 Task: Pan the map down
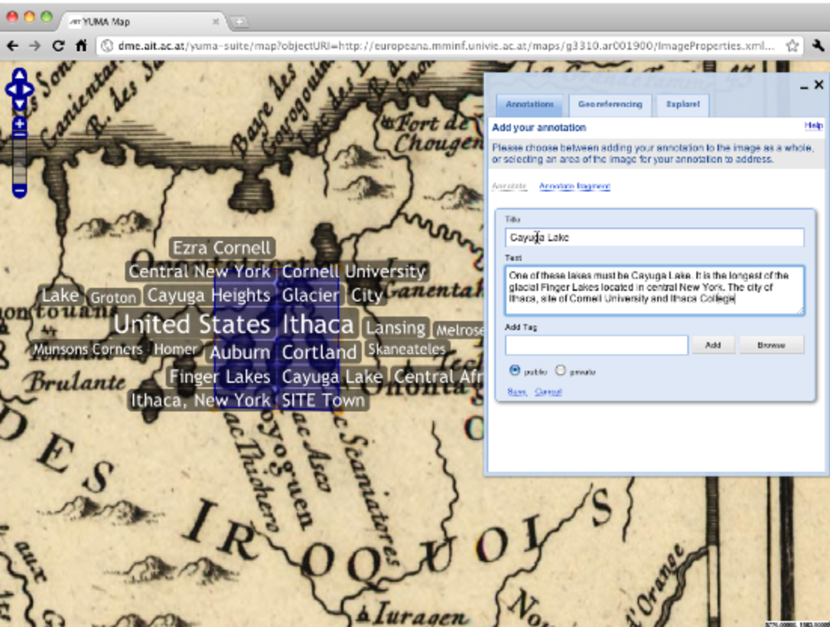click(x=20, y=104)
